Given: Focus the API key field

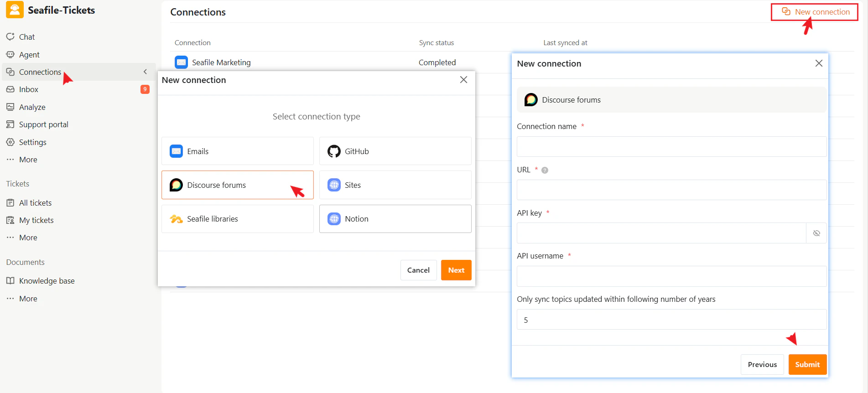Looking at the screenshot, I should [x=661, y=233].
